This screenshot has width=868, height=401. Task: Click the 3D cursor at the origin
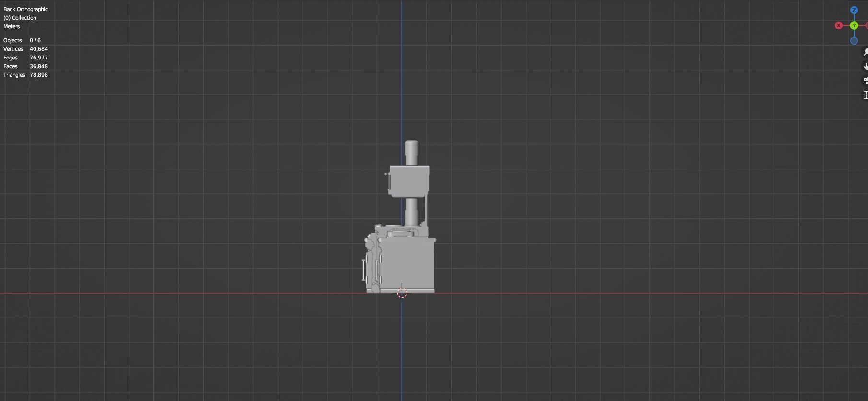coord(402,293)
